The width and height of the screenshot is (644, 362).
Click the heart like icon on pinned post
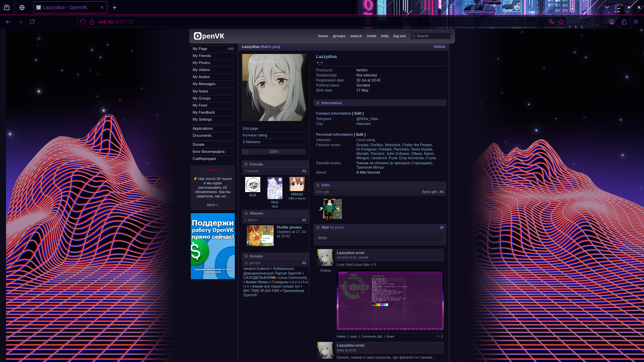(438, 337)
